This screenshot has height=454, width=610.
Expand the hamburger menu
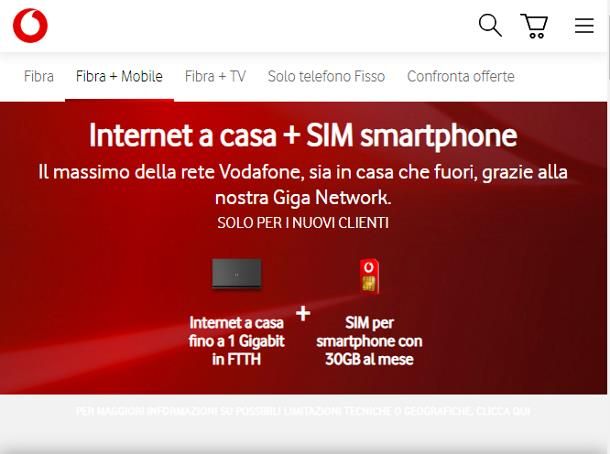click(x=584, y=26)
